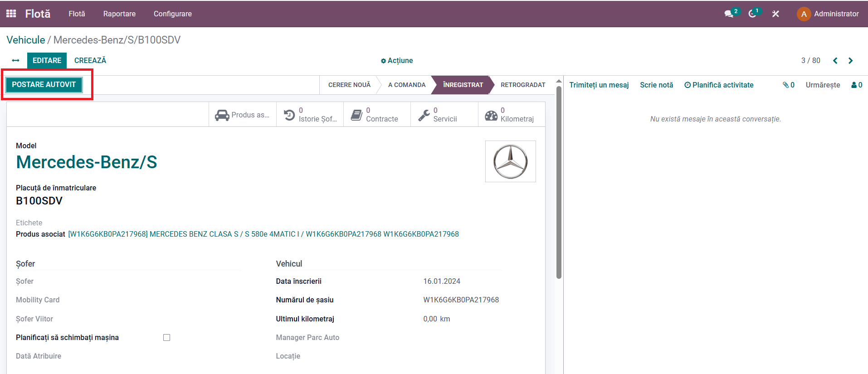
Task: Open the apps grid menu icon
Action: (11, 14)
